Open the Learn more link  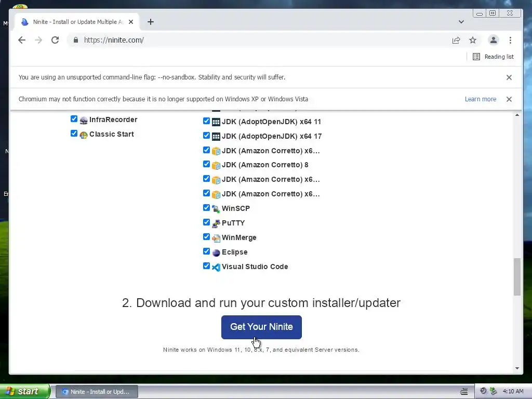pos(481,99)
